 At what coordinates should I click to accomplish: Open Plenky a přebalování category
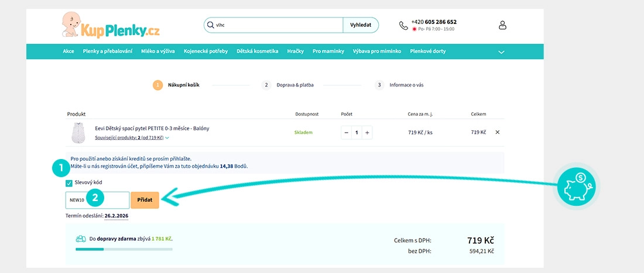coord(108,51)
